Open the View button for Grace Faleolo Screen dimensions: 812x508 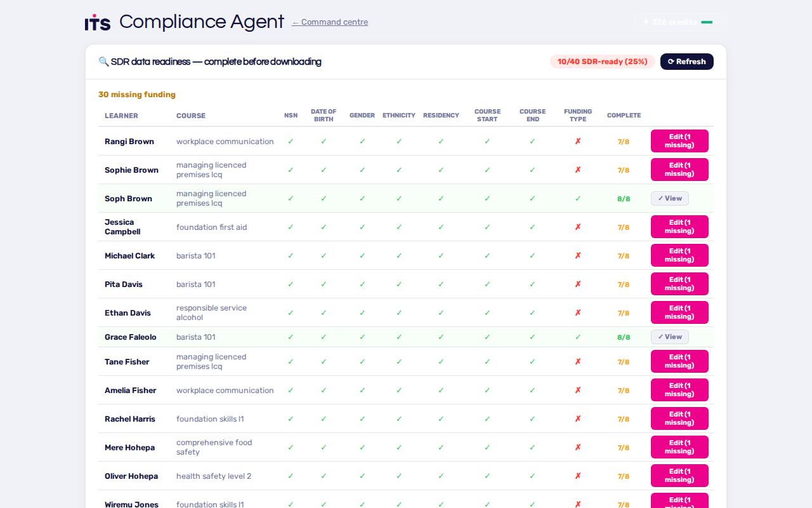[x=670, y=337]
